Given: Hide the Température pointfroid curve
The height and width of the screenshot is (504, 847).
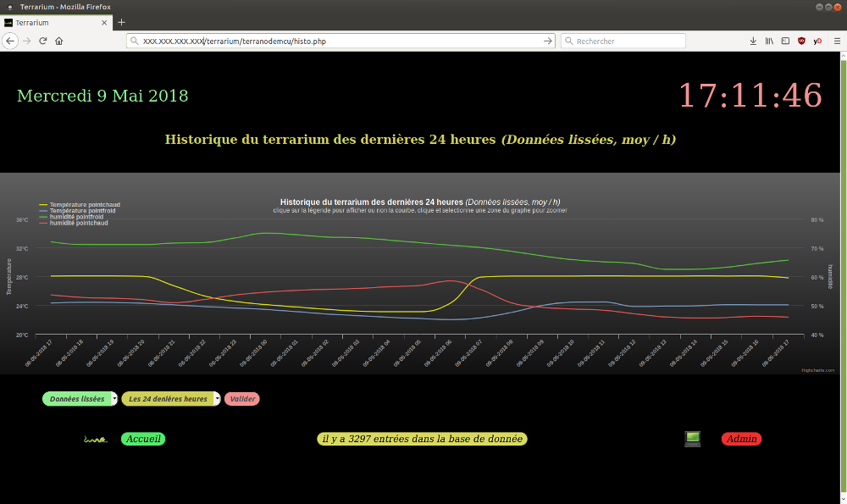Looking at the screenshot, I should point(84,211).
